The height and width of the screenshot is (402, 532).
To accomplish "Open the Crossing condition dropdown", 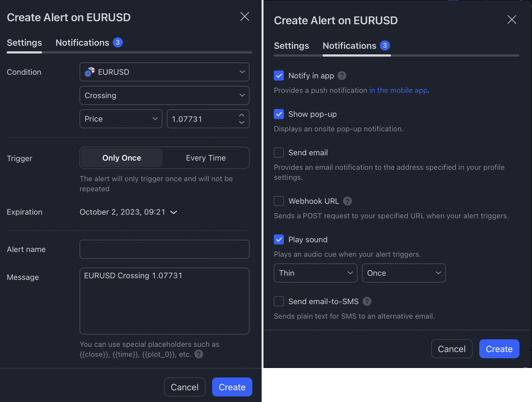I will (164, 95).
